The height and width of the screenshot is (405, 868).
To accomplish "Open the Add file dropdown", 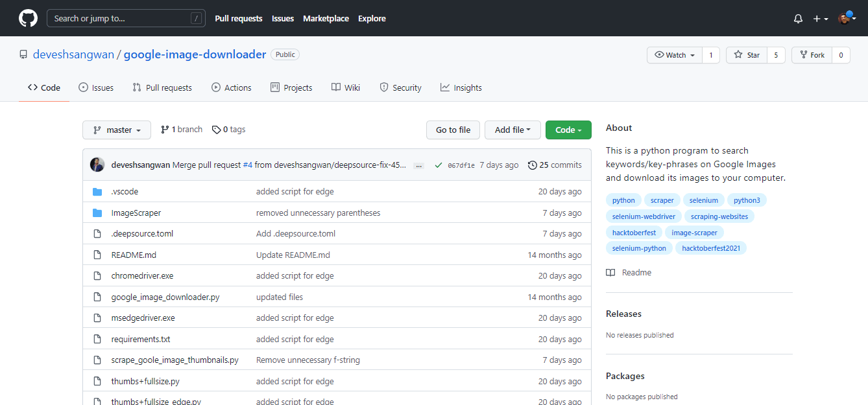I will click(x=512, y=130).
